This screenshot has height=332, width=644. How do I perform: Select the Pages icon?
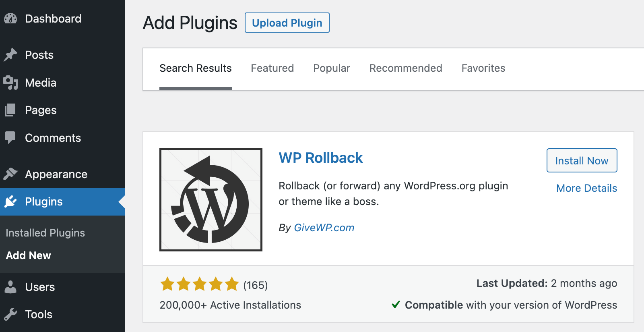tap(10, 110)
